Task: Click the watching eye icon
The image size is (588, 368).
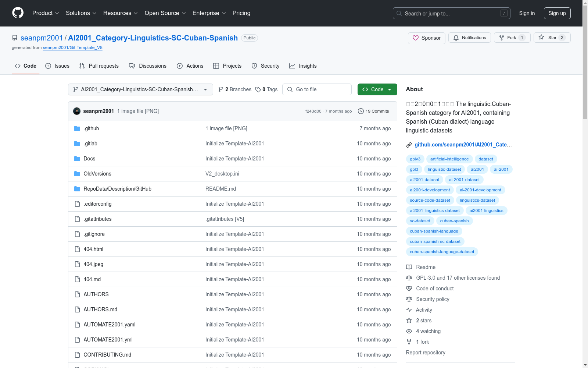Action: [409, 331]
